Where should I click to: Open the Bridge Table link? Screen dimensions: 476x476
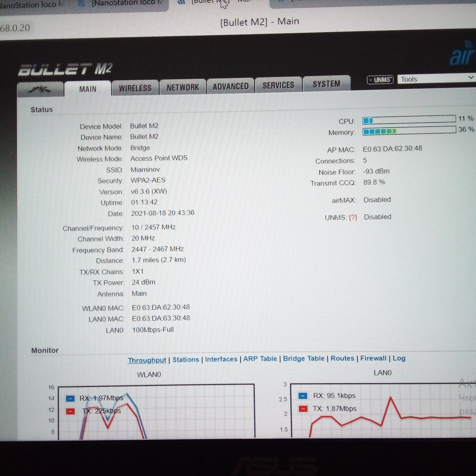point(304,359)
